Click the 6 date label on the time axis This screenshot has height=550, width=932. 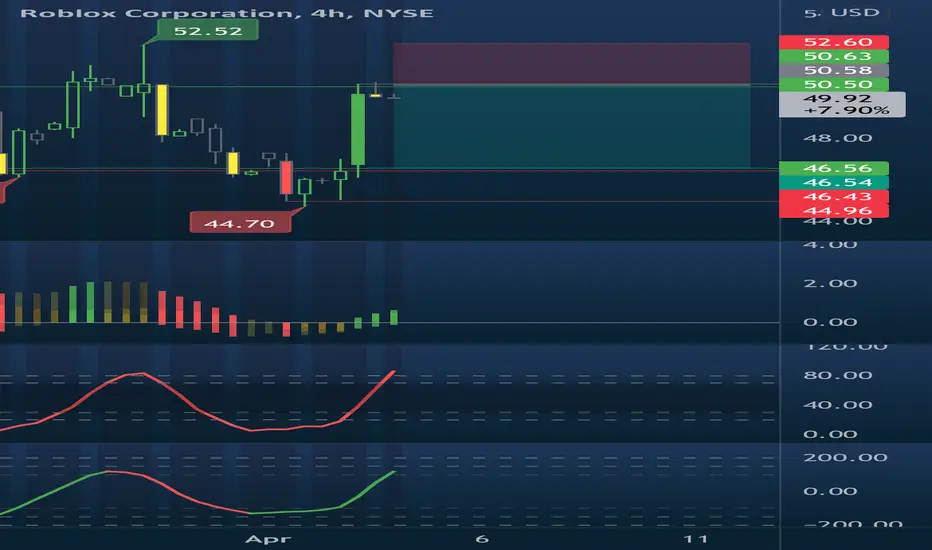482,539
